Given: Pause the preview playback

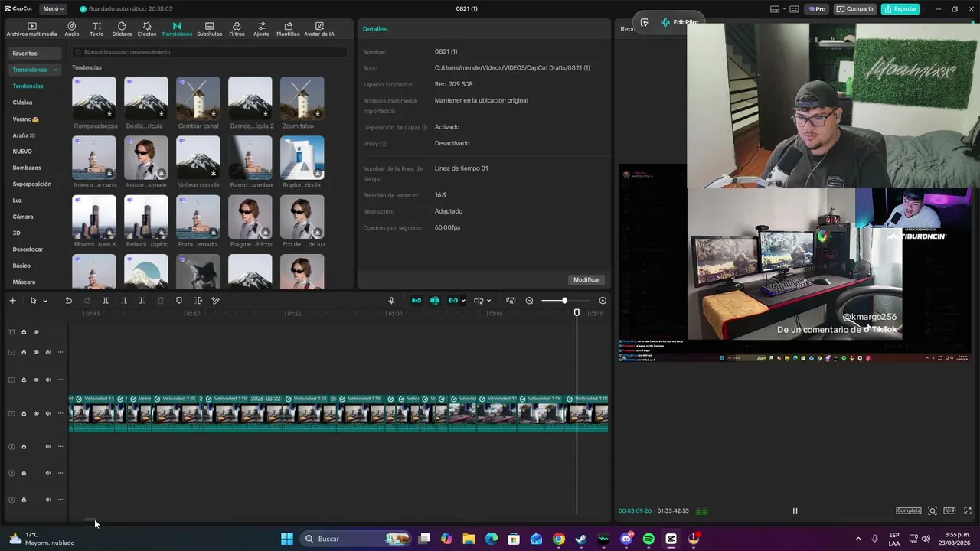Looking at the screenshot, I should tap(795, 510).
